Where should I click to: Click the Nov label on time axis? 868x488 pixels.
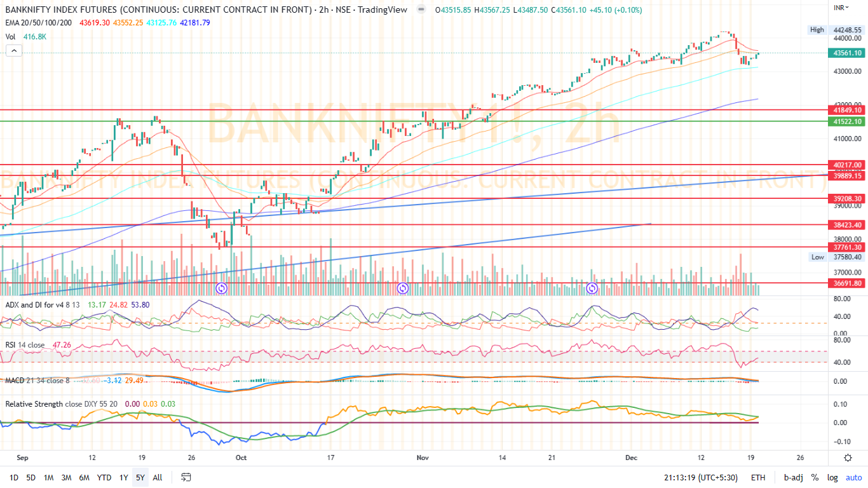pyautogui.click(x=424, y=457)
